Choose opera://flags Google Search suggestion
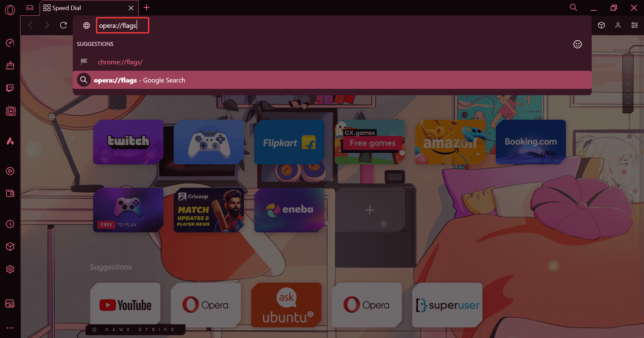 pos(332,80)
